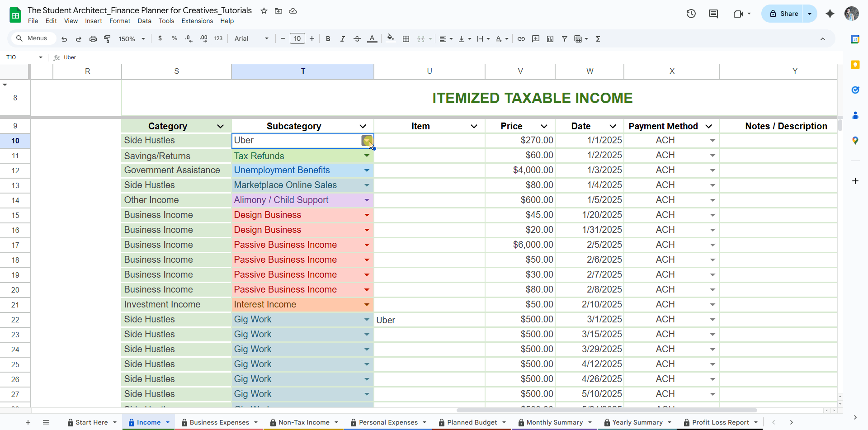868x430 pixels.
Task: View document status cloud icon
Action: coord(293,11)
